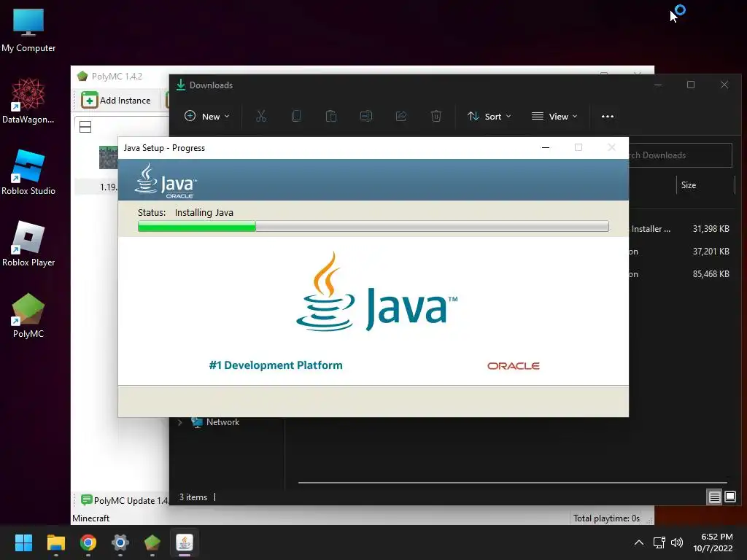Click the Cut icon in Downloads toolbar

261,116
